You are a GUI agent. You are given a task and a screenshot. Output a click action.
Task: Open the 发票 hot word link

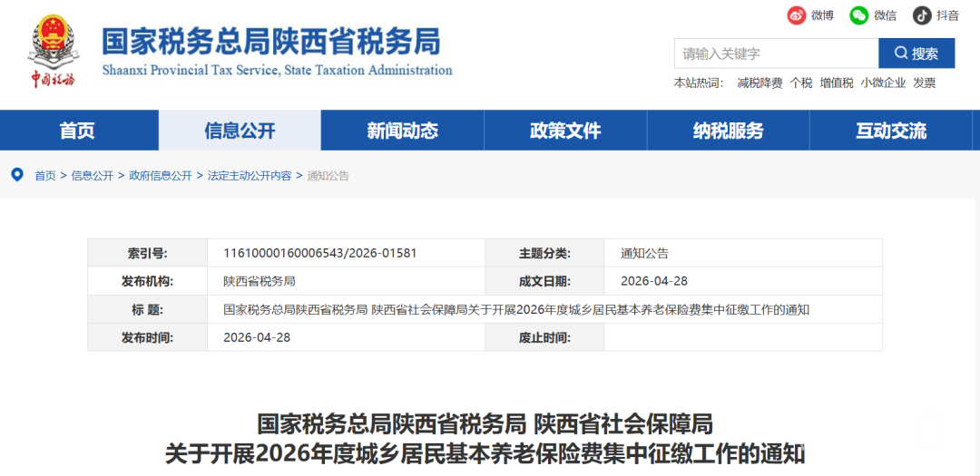pos(924,83)
